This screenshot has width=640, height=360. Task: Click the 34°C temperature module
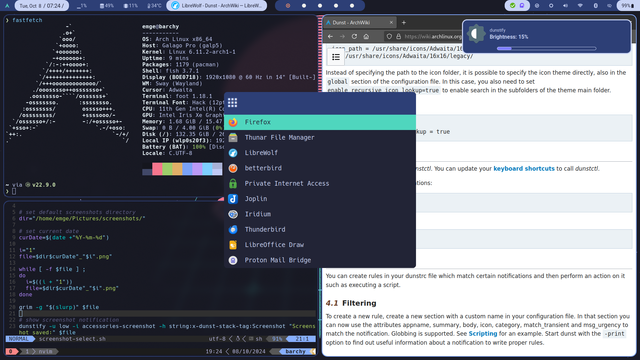pyautogui.click(x=154, y=6)
